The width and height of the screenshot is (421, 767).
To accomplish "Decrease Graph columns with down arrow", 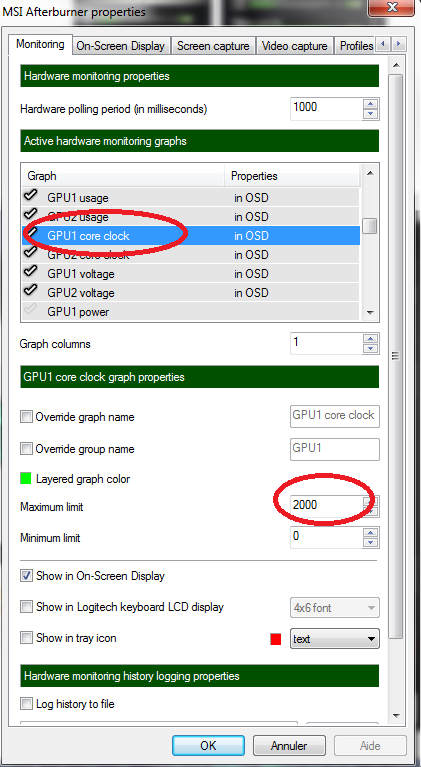I will tap(371, 349).
